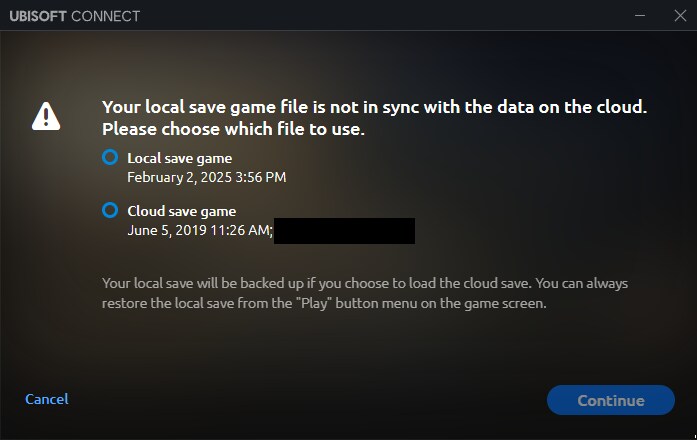Image resolution: width=697 pixels, height=441 pixels.
Task: Minimize the Ubisoft Connect window
Action: [x=640, y=16]
